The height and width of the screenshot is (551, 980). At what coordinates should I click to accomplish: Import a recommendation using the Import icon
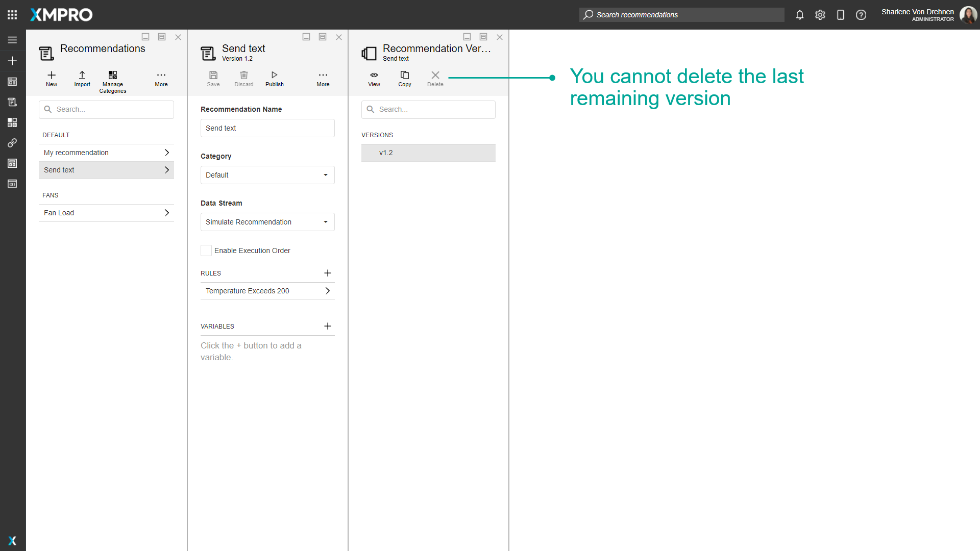[x=82, y=78]
